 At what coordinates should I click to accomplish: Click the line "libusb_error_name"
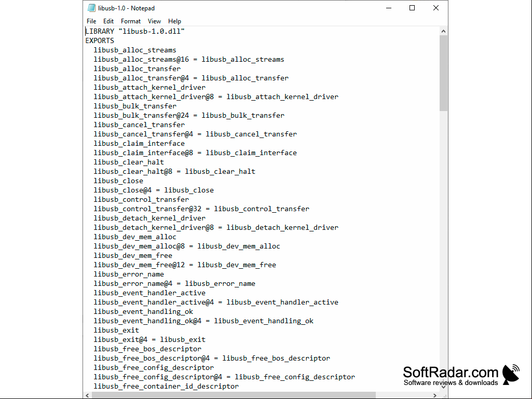[129, 274]
